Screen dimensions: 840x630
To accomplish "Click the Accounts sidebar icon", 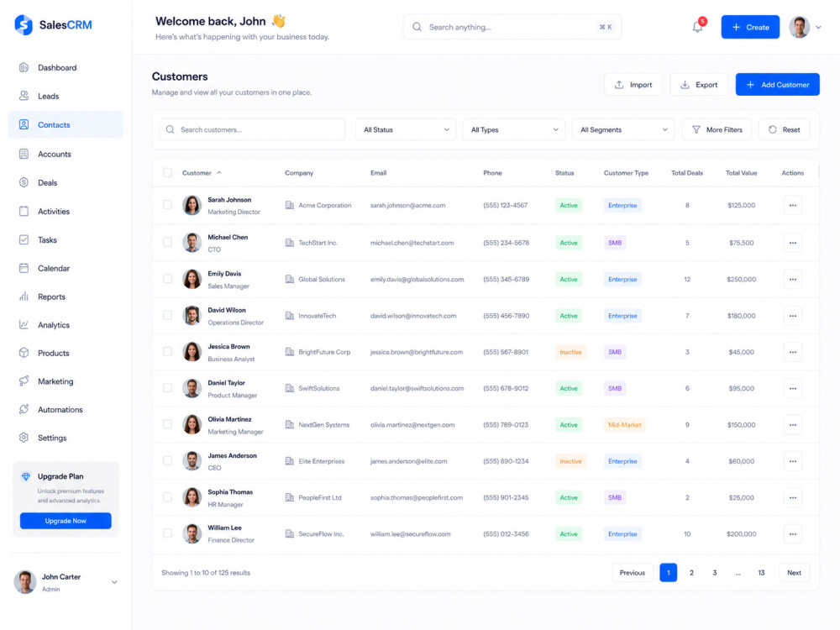I will pyautogui.click(x=24, y=154).
